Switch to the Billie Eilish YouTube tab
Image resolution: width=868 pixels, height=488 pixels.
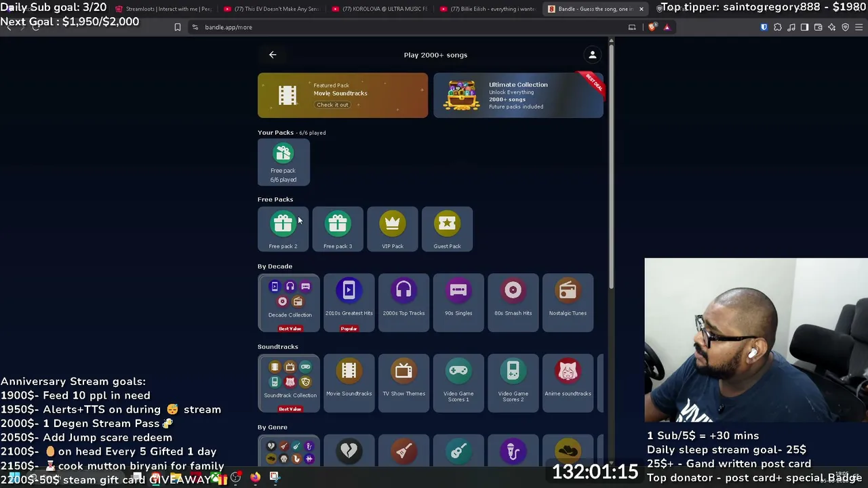tap(488, 9)
